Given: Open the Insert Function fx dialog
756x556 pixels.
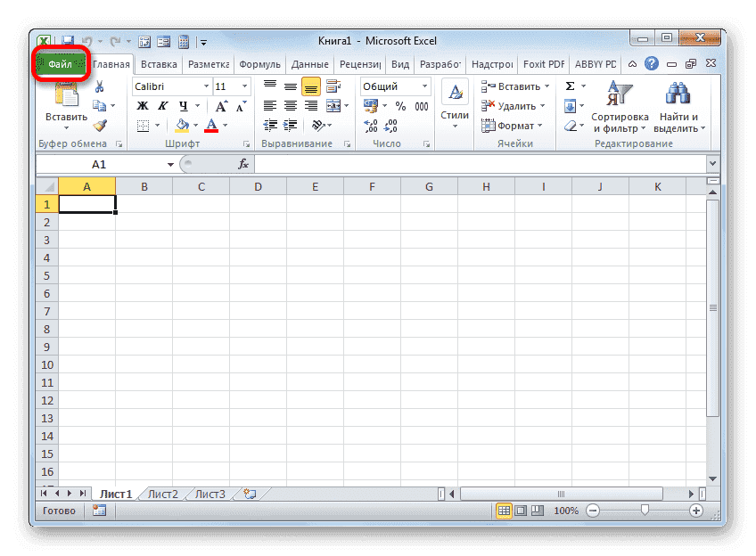Looking at the screenshot, I should point(244,164).
